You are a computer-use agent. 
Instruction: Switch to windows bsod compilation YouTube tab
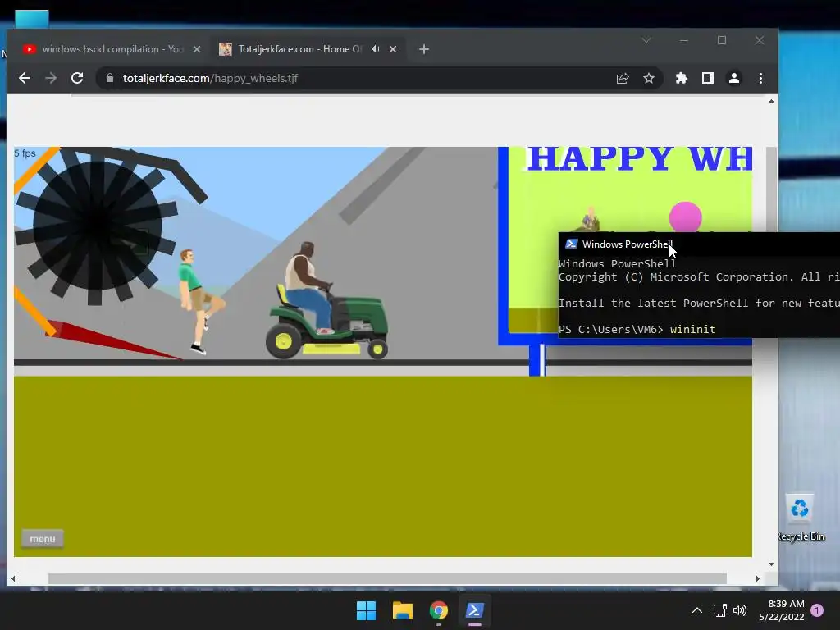click(x=112, y=49)
